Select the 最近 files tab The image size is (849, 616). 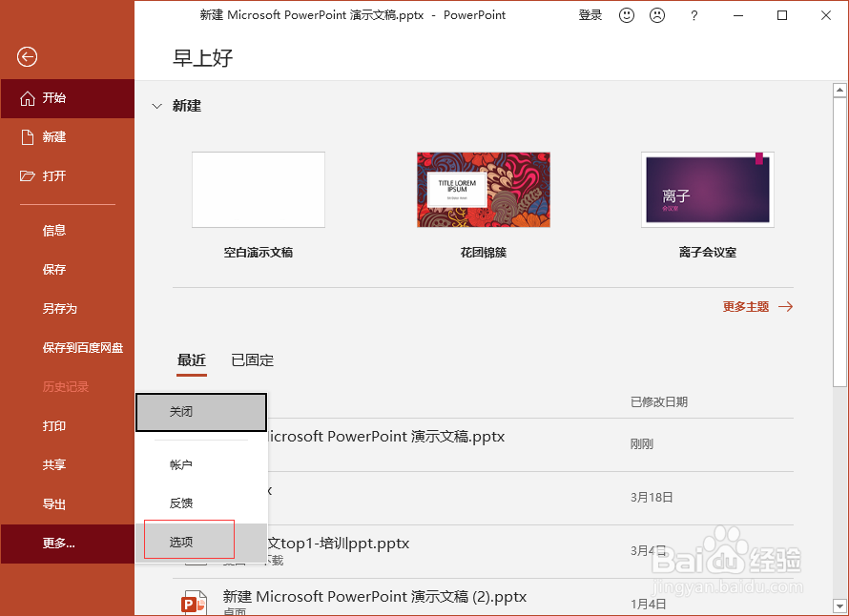[x=192, y=360]
